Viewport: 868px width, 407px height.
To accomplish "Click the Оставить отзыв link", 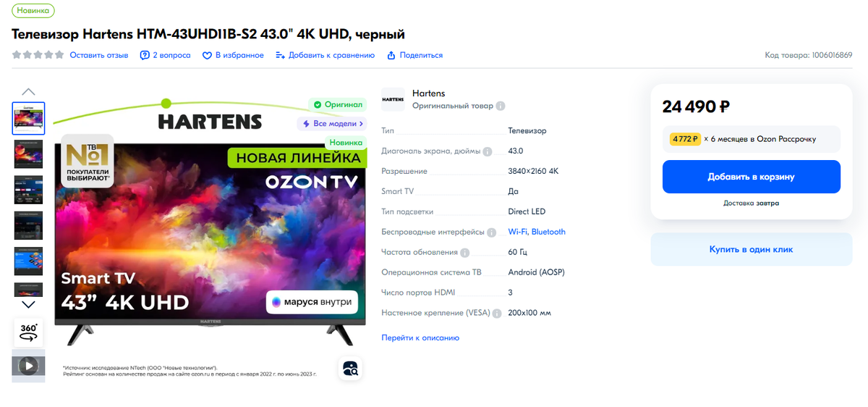I will pos(99,55).
